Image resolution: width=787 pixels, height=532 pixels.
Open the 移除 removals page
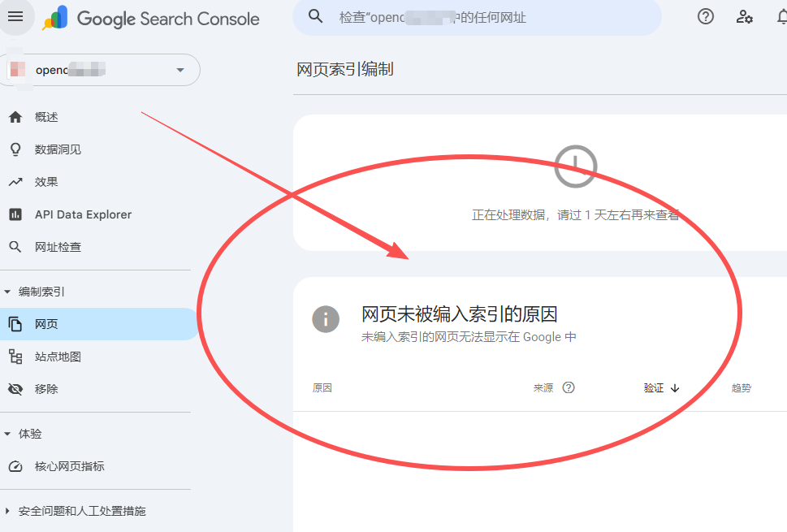click(46, 389)
